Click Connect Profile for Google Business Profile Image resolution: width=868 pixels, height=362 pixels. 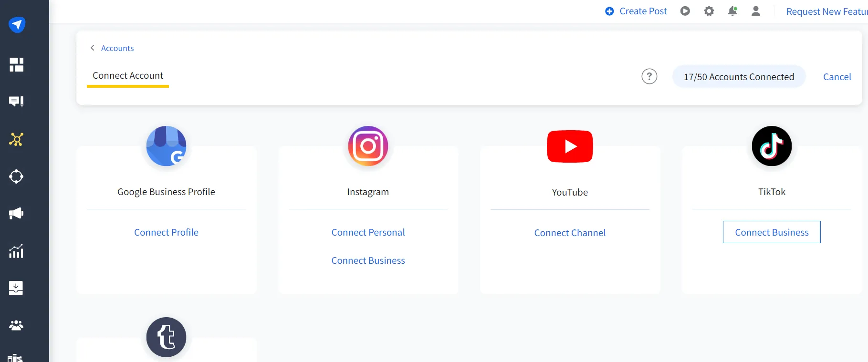point(166,232)
